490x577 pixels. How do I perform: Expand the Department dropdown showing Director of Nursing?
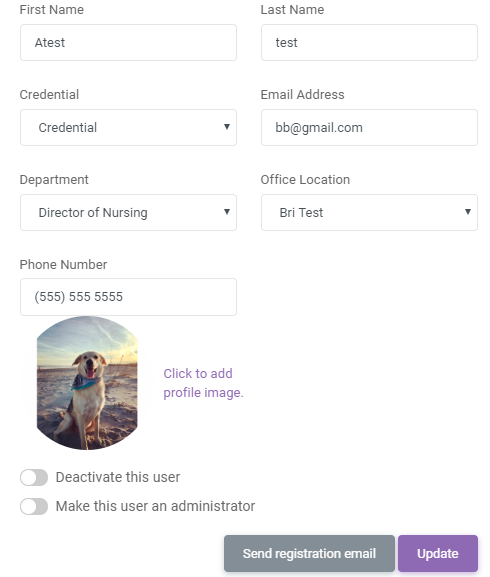pos(128,212)
